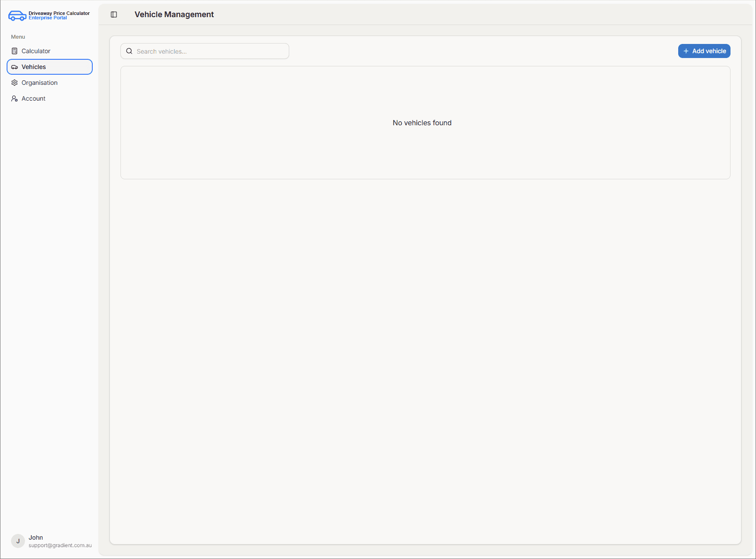Click the blue car logo icon
Screen dimensions: 756x559
point(17,16)
